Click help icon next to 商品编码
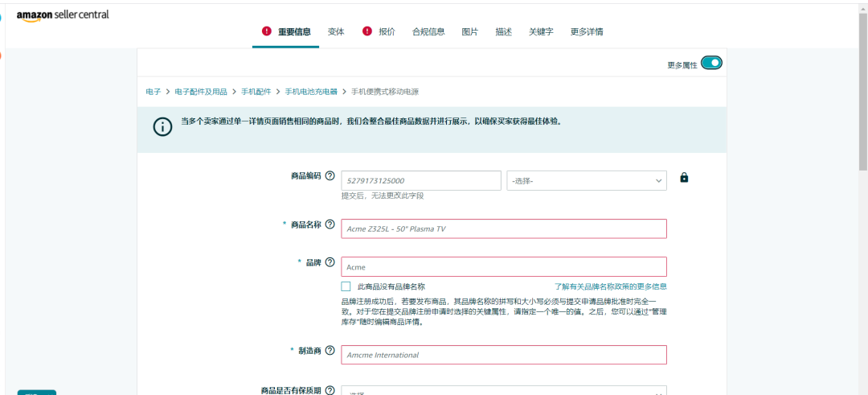This screenshot has width=868, height=395. (x=330, y=176)
